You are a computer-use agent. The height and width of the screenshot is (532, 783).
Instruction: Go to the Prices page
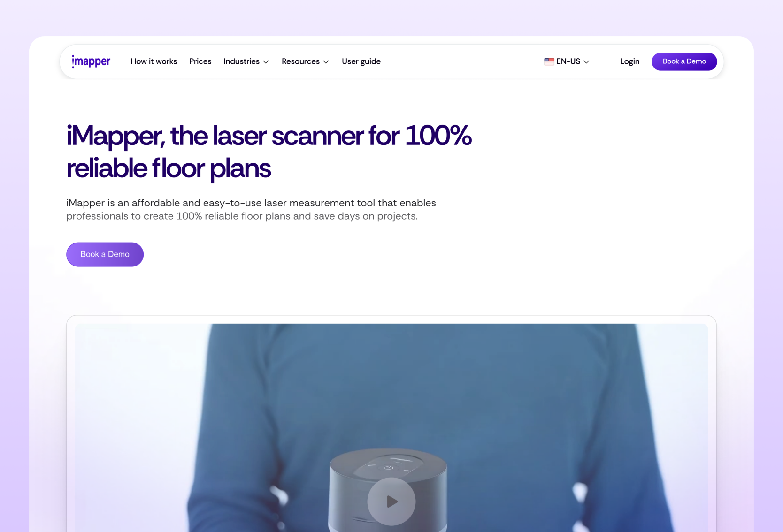200,61
